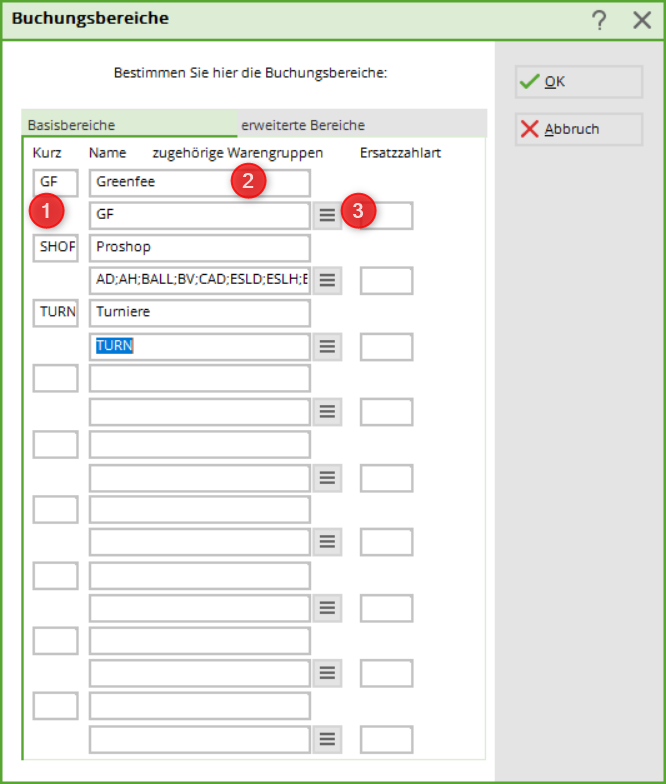Open the list icon beside TURN Warengruppen
This screenshot has width=666, height=784.
[x=326, y=347]
